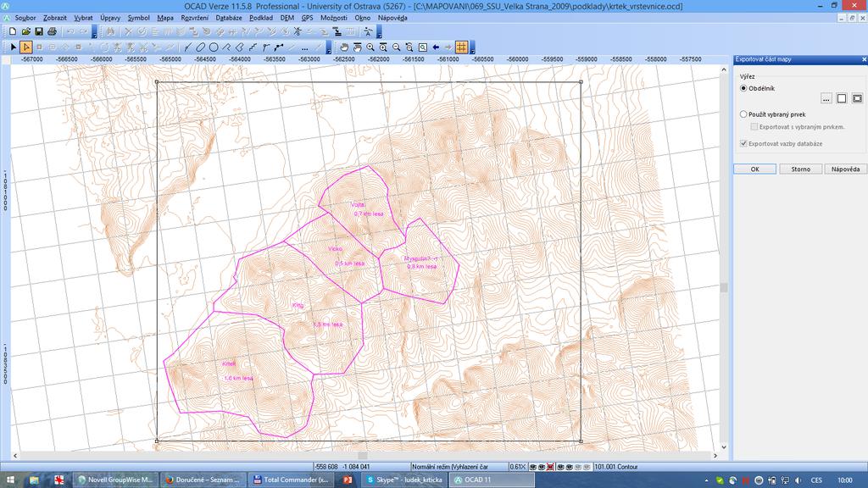Click the vertical scrollbar down arrow
The height and width of the screenshot is (488, 868).
724,447
